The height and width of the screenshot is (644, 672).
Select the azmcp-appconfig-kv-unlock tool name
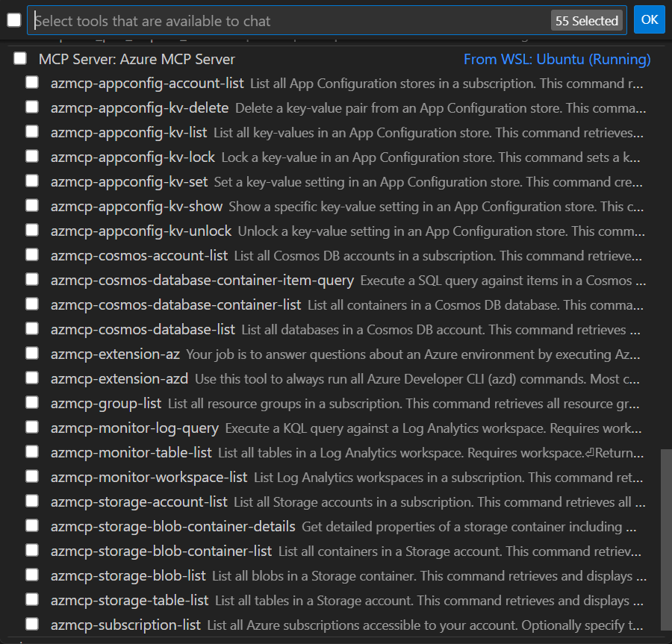tap(141, 231)
